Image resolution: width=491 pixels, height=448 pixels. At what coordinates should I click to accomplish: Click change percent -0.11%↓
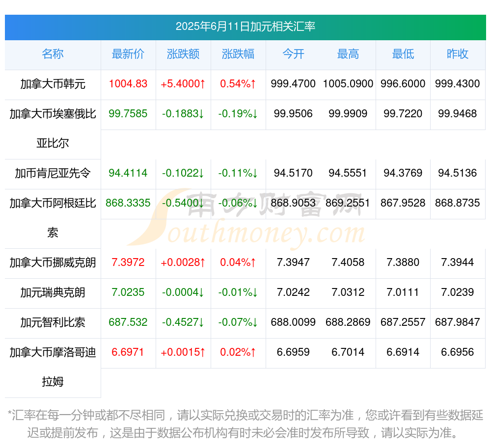pos(238,173)
